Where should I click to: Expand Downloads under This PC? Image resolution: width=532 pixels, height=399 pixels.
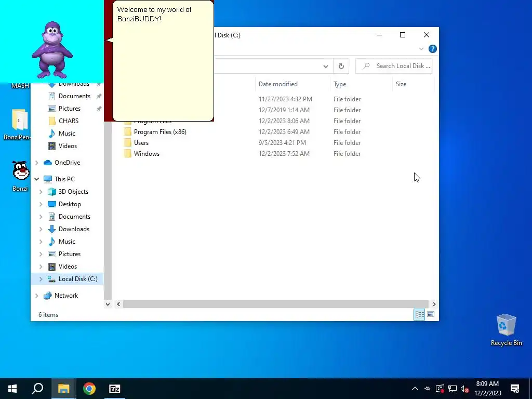(41, 229)
